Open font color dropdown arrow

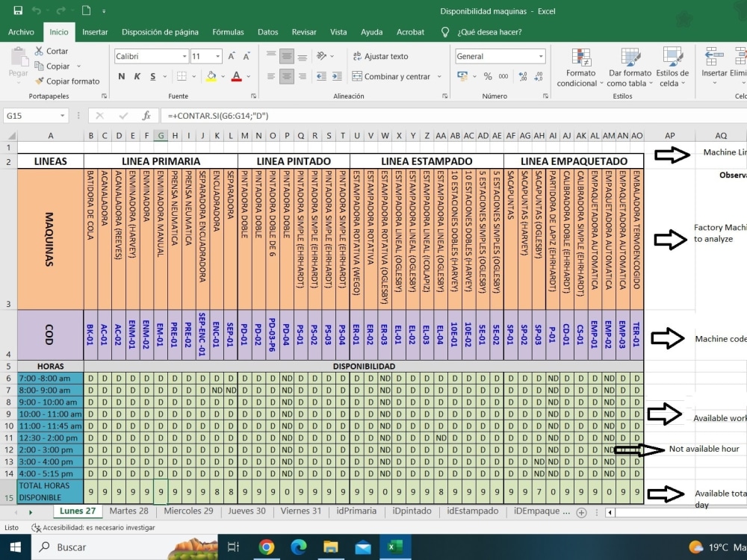(248, 76)
